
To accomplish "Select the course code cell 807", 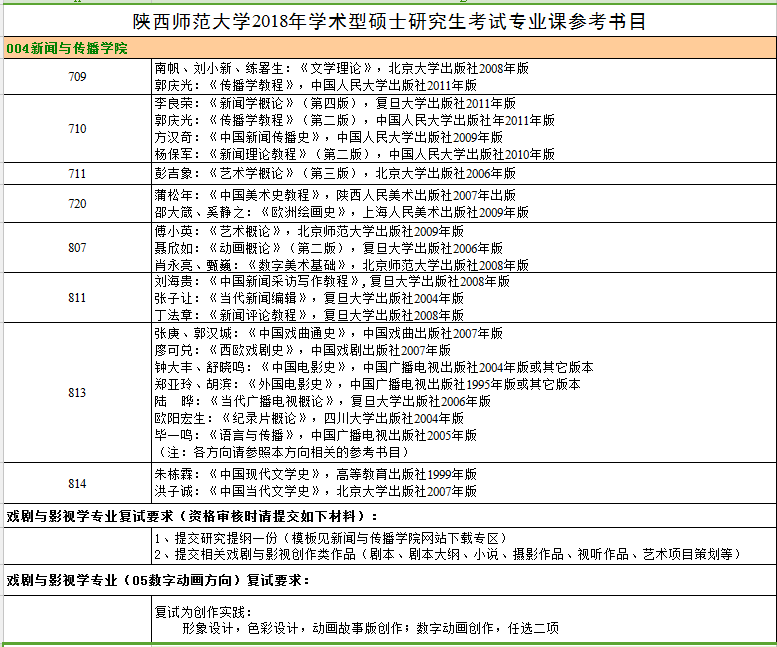I will (x=77, y=247).
